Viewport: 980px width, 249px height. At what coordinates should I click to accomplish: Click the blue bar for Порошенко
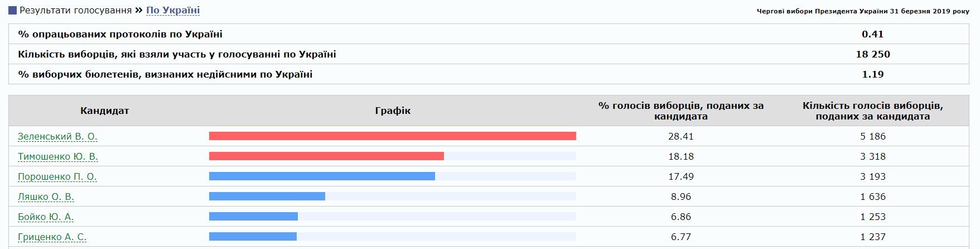(x=322, y=176)
